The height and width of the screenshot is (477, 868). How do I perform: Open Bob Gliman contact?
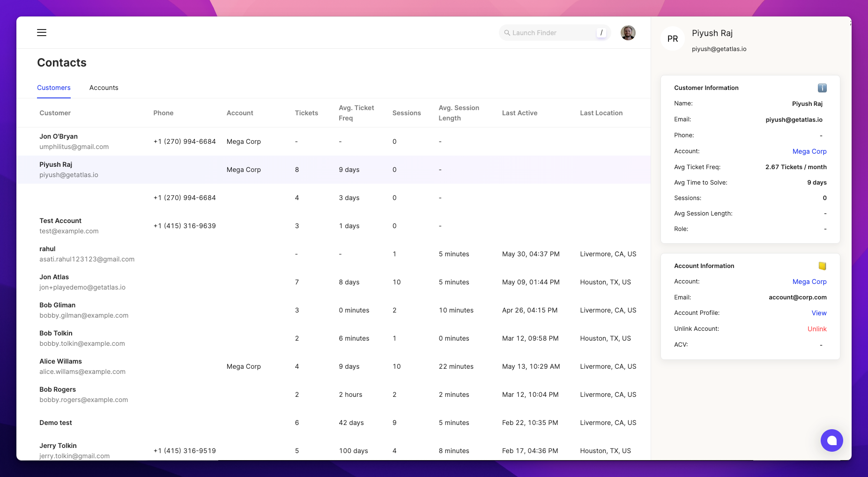(x=334, y=310)
